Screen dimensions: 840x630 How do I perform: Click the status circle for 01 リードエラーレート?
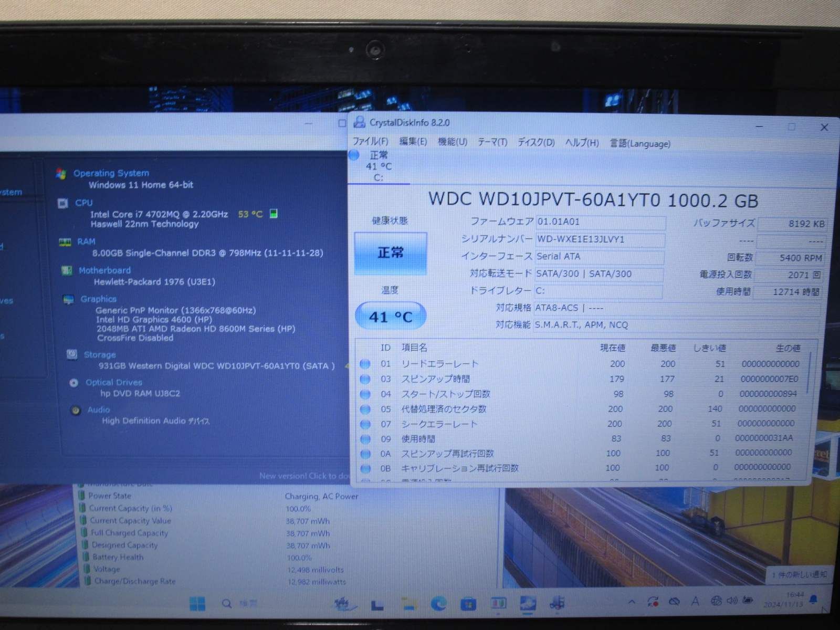tap(365, 364)
